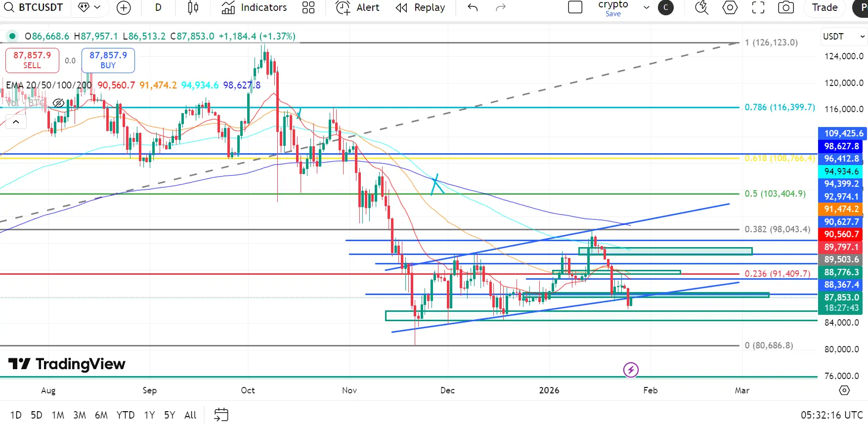The width and height of the screenshot is (868, 426).
Task: Open symbol search from the BTCUSDT field
Action: [34, 7]
